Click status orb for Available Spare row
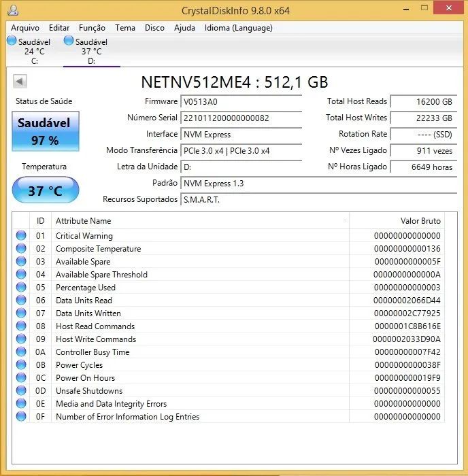Screen dimensions: 468x476 [21, 261]
